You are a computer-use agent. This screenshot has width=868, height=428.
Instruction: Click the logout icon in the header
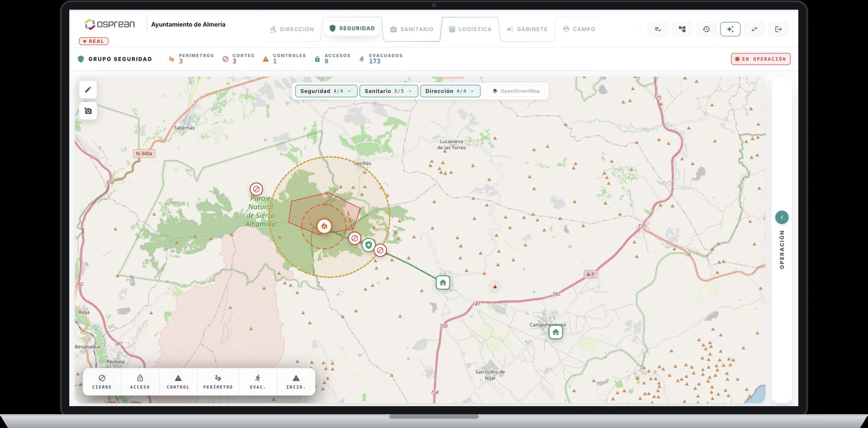click(x=779, y=29)
